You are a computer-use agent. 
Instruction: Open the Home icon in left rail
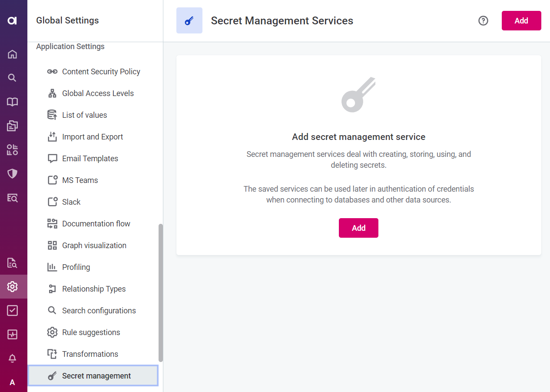pyautogui.click(x=13, y=54)
